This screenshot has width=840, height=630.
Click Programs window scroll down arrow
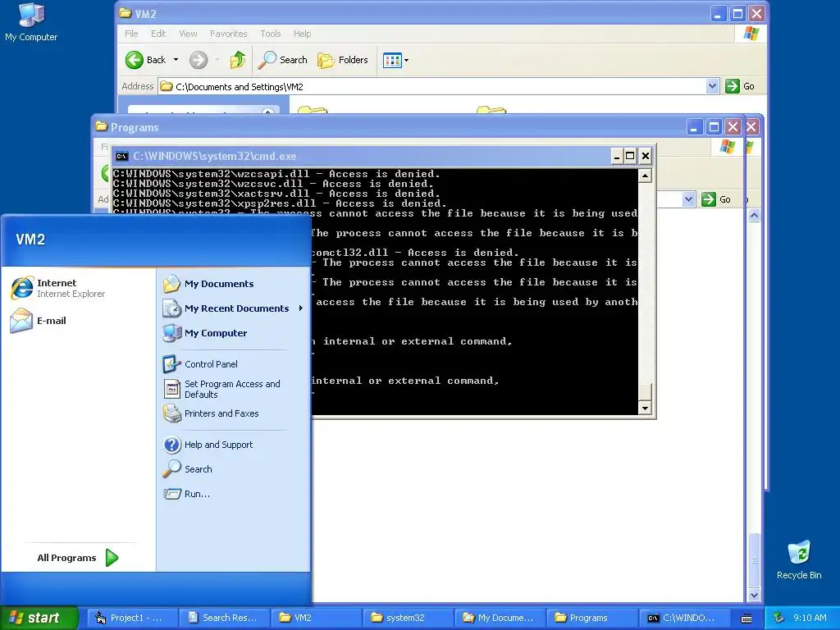[x=755, y=596]
